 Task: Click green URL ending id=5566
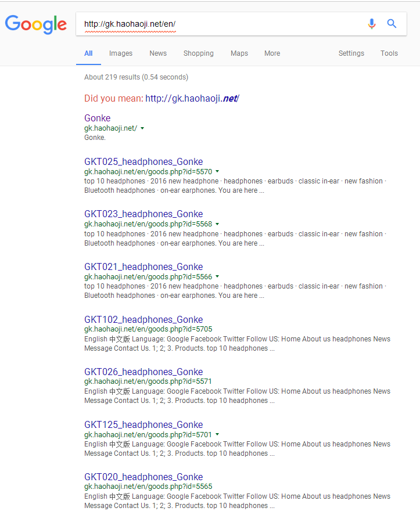(148, 277)
